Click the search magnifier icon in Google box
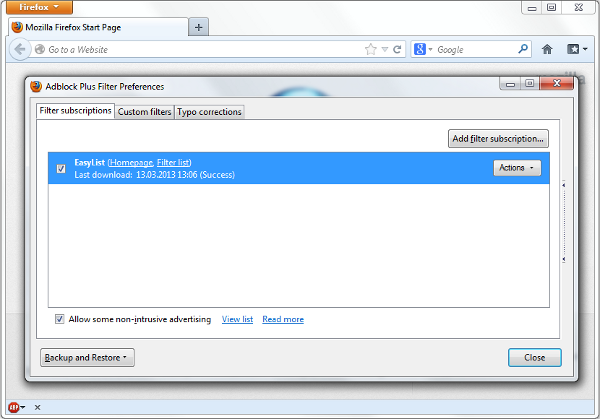 coord(523,49)
